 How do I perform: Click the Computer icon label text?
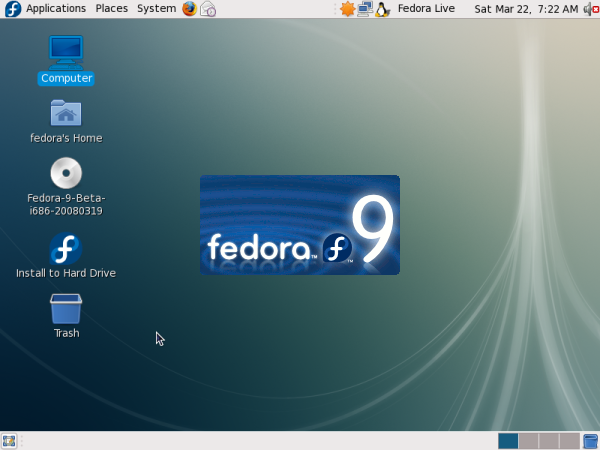[66, 78]
